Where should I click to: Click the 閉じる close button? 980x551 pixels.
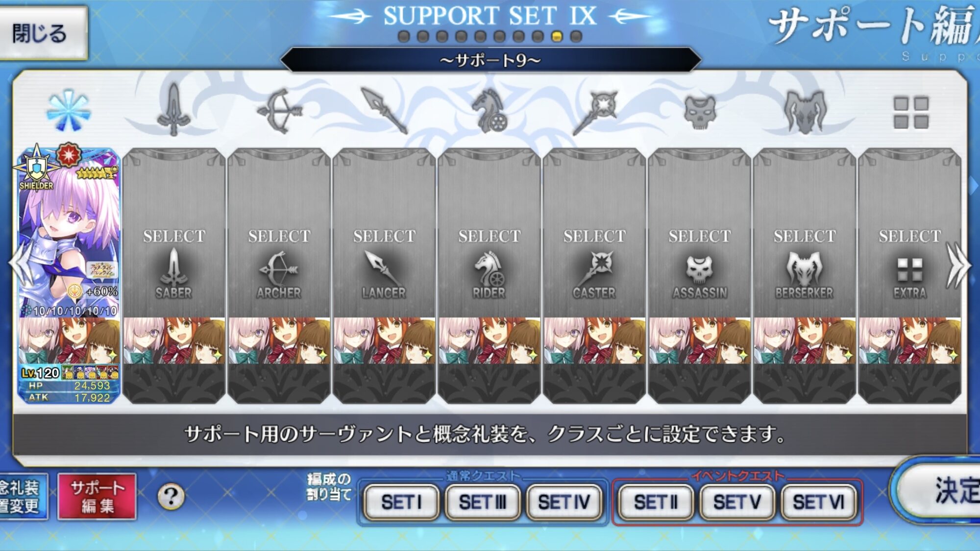pos(43,33)
